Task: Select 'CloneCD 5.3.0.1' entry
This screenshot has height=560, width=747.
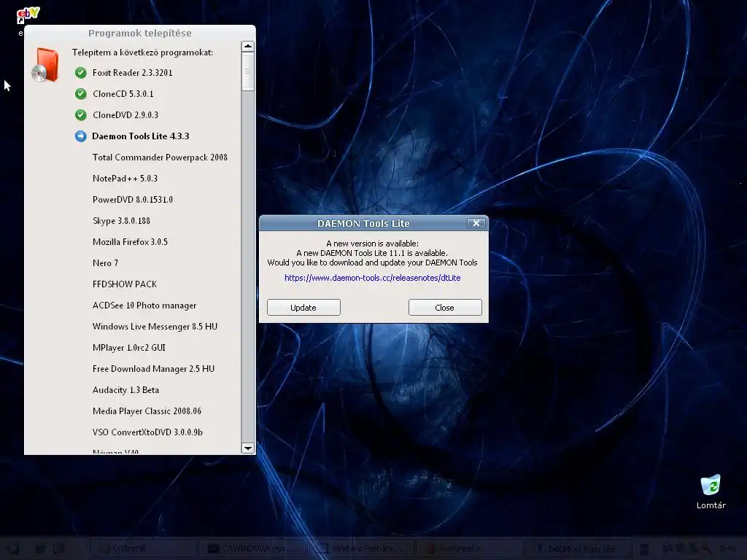Action: tap(123, 94)
